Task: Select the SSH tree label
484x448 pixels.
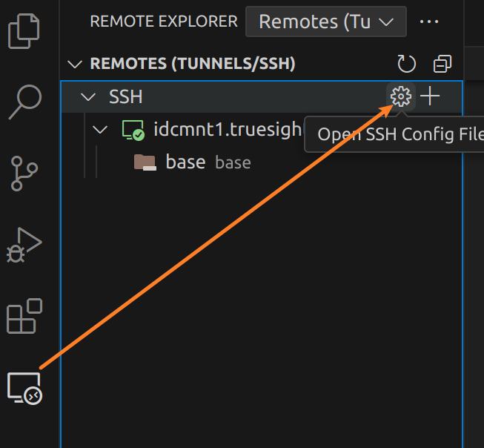Action: [125, 96]
